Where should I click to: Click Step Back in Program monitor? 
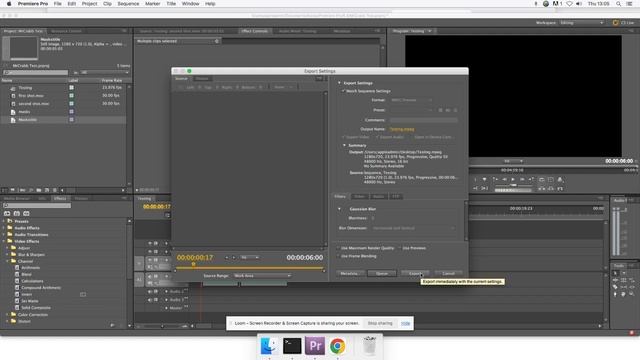(x=504, y=179)
